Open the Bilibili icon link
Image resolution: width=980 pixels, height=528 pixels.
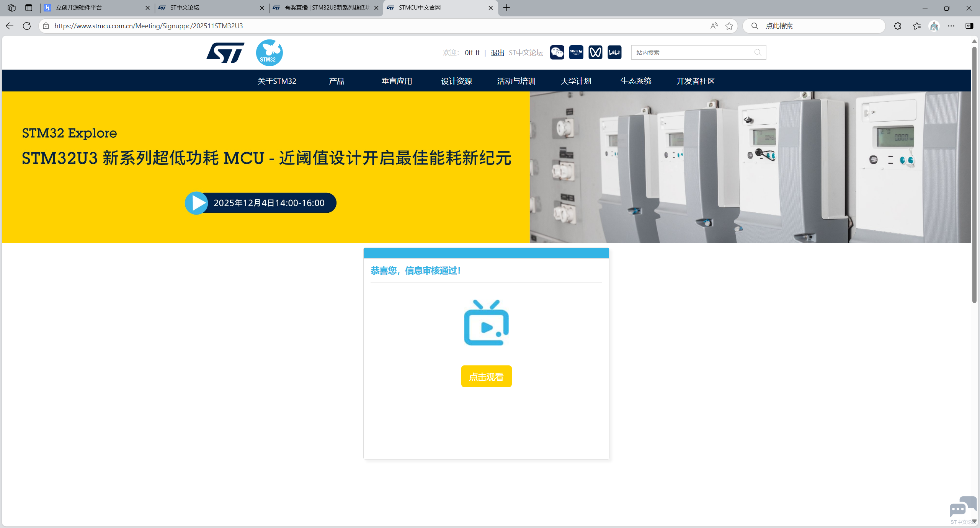tap(614, 52)
